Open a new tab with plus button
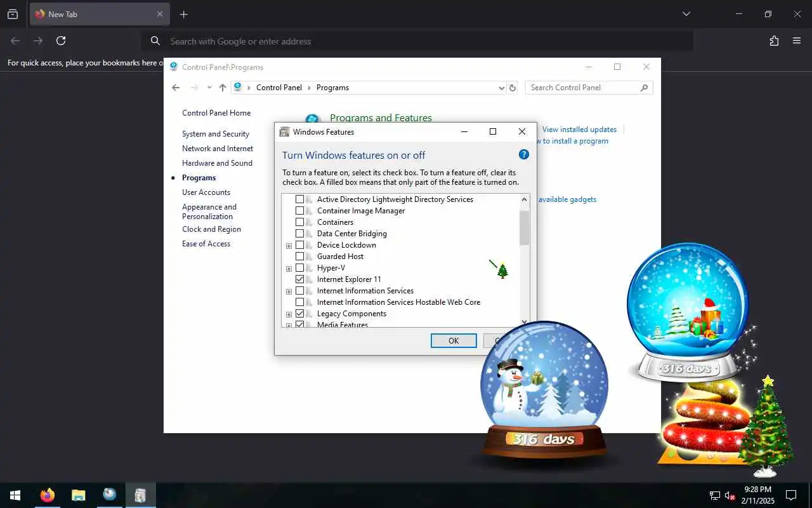812x508 pixels. pyautogui.click(x=183, y=14)
